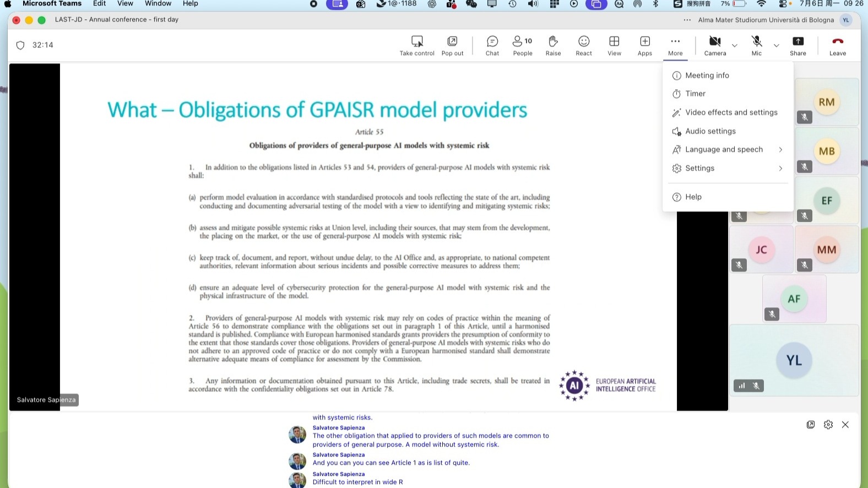Click Salvatore Sapienza presenter name label

[x=46, y=400]
